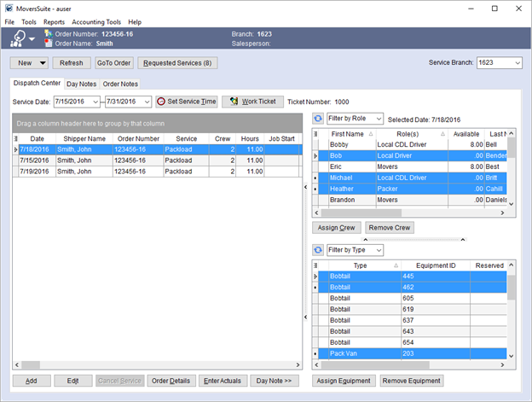Viewport: 532px width, 402px height.
Task: Click the Requested Services (8) button
Action: 178,63
